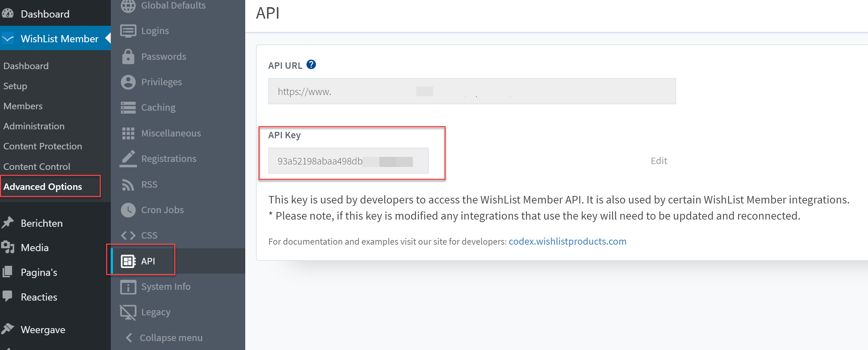Click the WordPress Dashboard gauge icon

(8, 14)
